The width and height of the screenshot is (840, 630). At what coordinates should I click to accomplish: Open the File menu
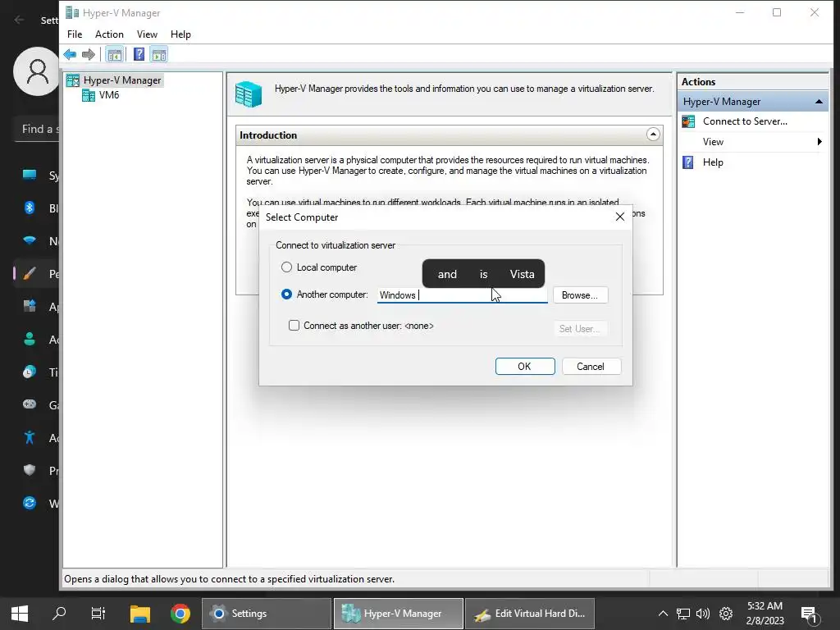pyautogui.click(x=75, y=34)
